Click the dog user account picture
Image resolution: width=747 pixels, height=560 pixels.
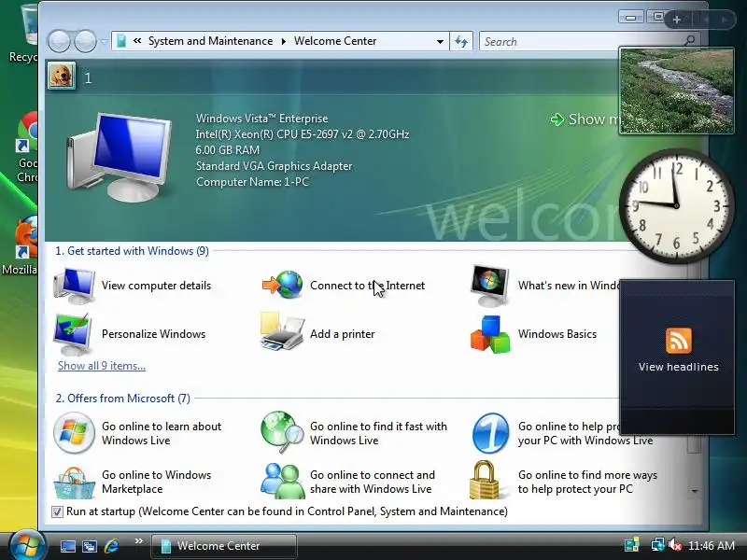pyautogui.click(x=62, y=76)
